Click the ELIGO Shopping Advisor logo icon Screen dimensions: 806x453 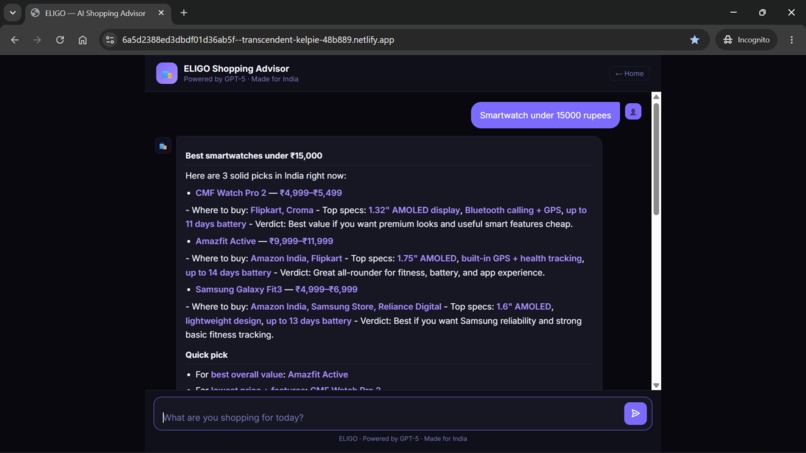point(167,74)
